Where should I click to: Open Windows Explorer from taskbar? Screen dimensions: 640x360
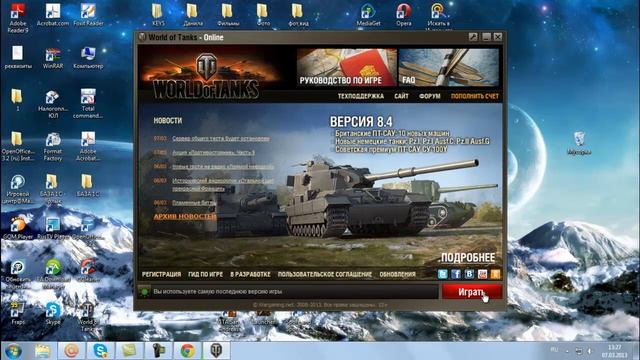pos(42,351)
